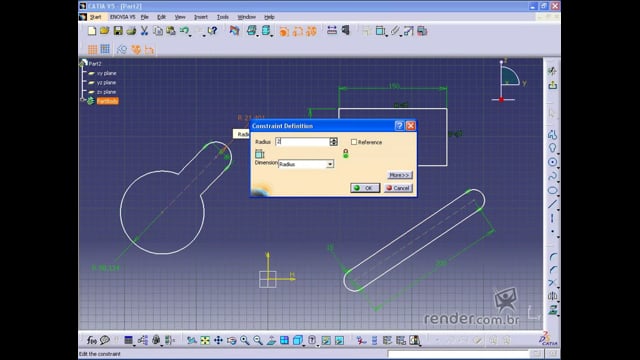The width and height of the screenshot is (640, 360).
Task: Click the Rotate view icon
Action: pyautogui.click(x=231, y=340)
